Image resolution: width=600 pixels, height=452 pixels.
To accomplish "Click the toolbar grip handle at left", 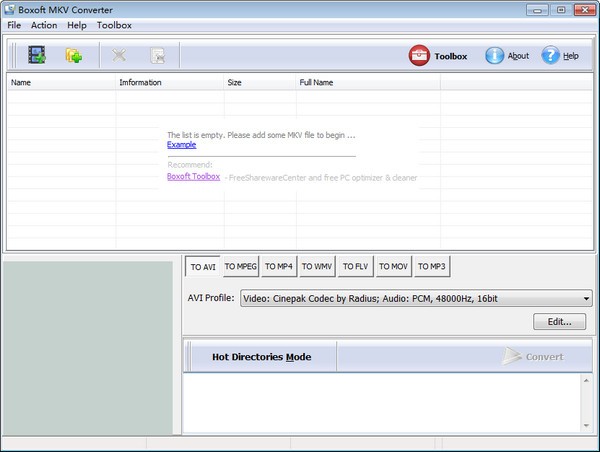I will [x=13, y=55].
